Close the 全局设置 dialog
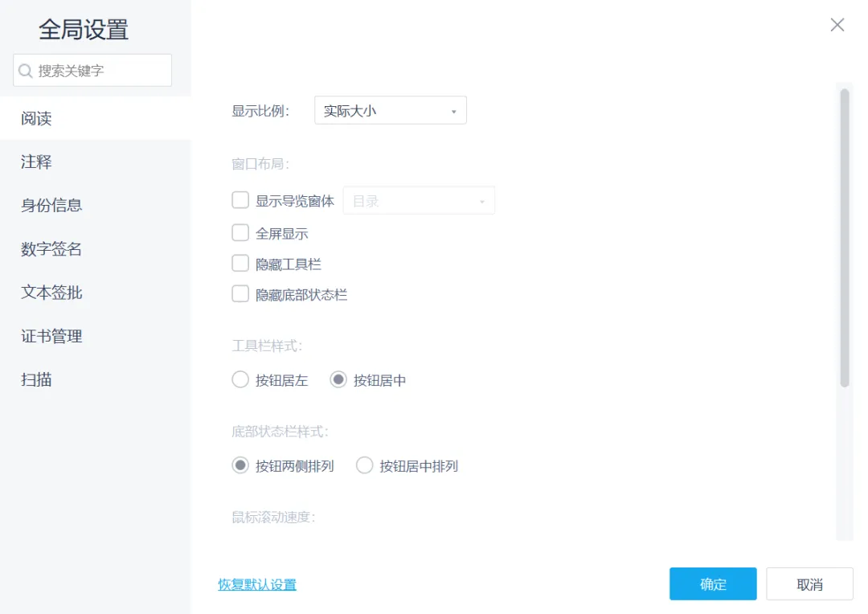 (x=837, y=25)
